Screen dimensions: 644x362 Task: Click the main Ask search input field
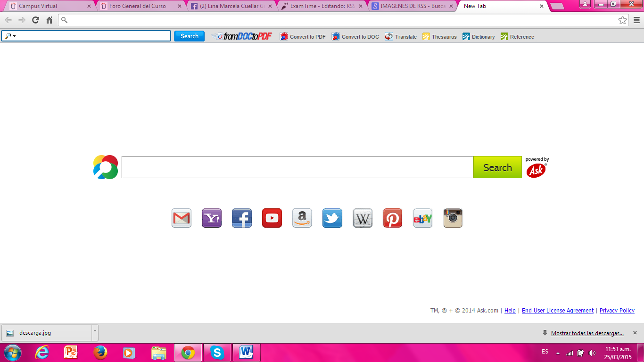pyautogui.click(x=297, y=167)
